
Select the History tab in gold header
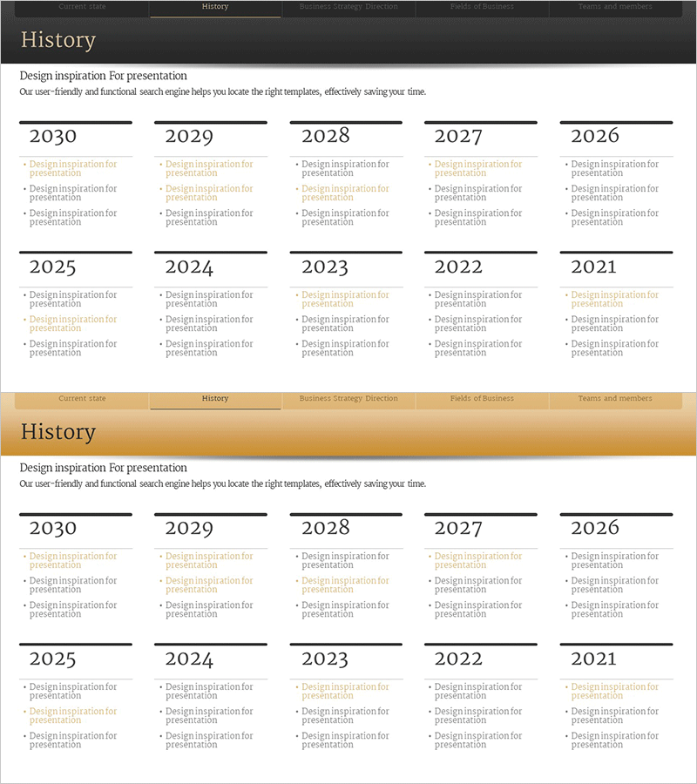pyautogui.click(x=215, y=399)
